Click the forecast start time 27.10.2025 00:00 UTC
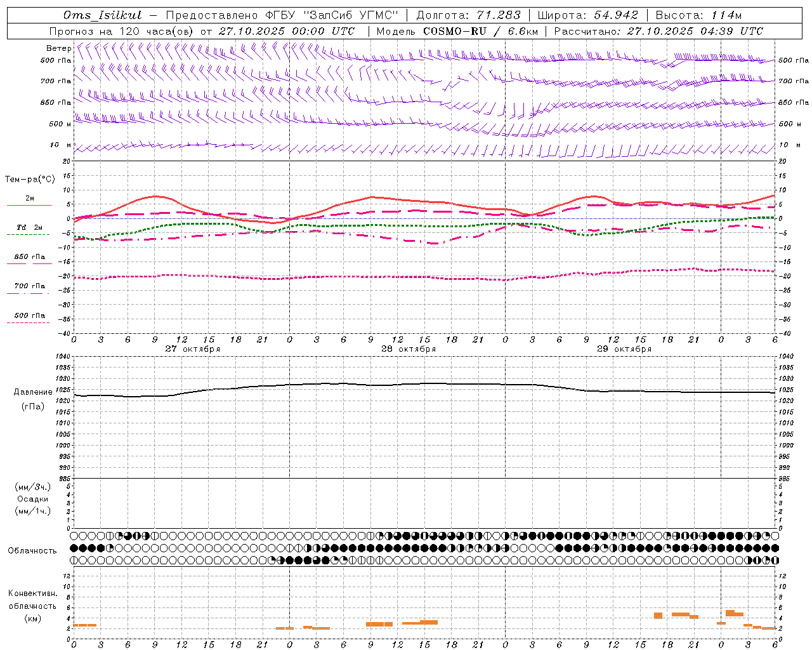812x650 pixels. [287, 31]
